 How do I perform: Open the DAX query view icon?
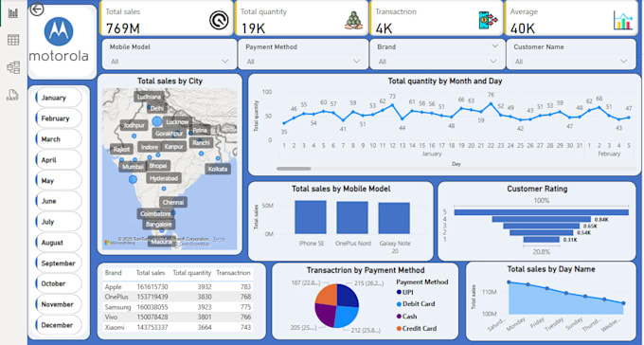point(12,95)
